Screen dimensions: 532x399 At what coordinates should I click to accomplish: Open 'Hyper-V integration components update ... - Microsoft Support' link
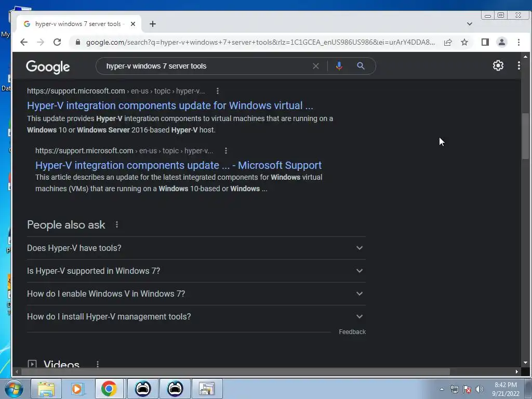click(179, 165)
